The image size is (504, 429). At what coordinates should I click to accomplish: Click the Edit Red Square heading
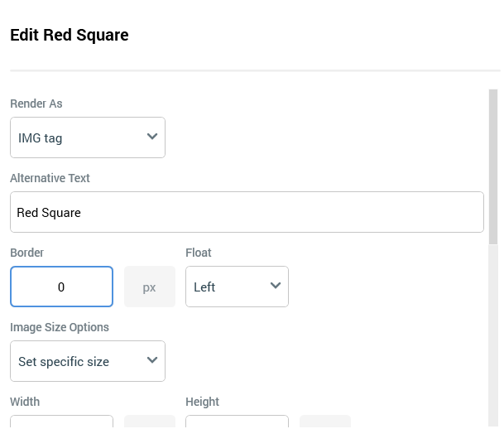pos(70,36)
